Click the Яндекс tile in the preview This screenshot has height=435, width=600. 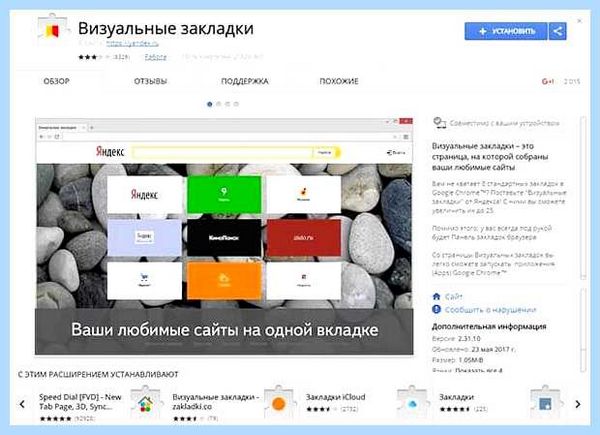point(145,194)
